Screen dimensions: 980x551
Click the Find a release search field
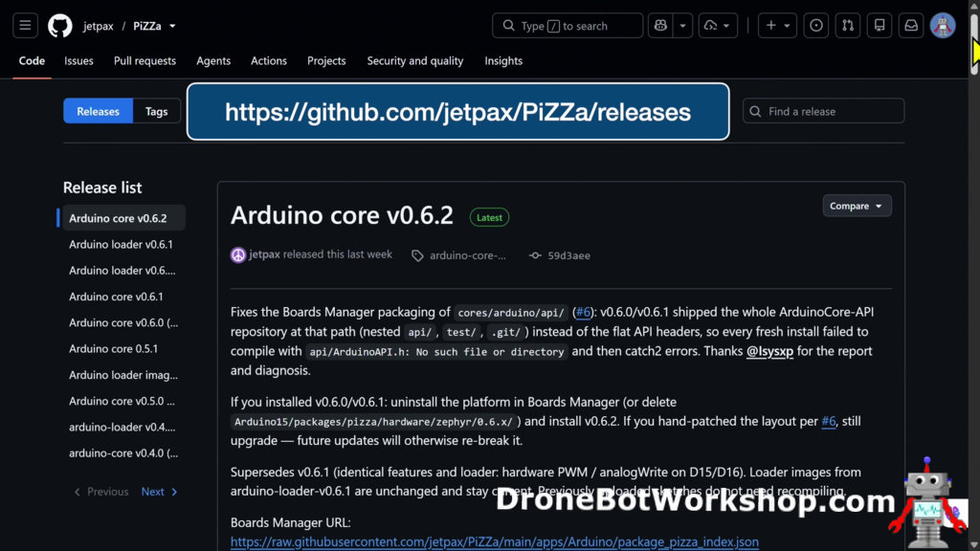click(823, 111)
